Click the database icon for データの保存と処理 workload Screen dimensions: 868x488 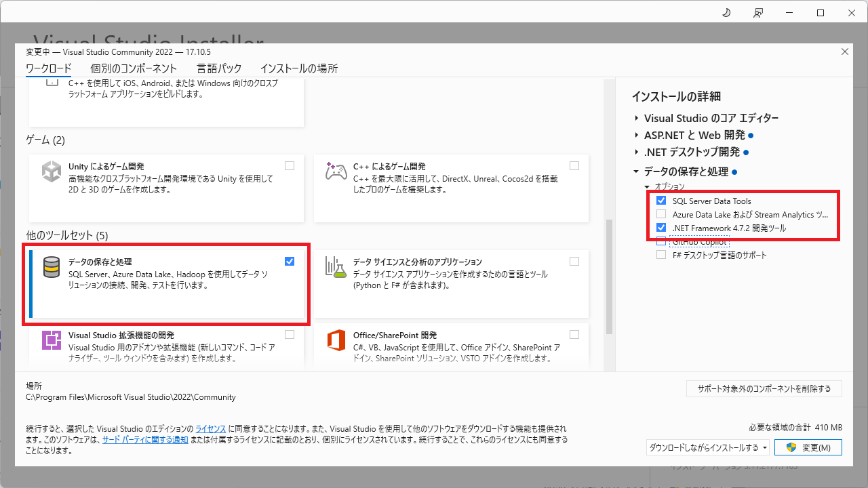[51, 268]
